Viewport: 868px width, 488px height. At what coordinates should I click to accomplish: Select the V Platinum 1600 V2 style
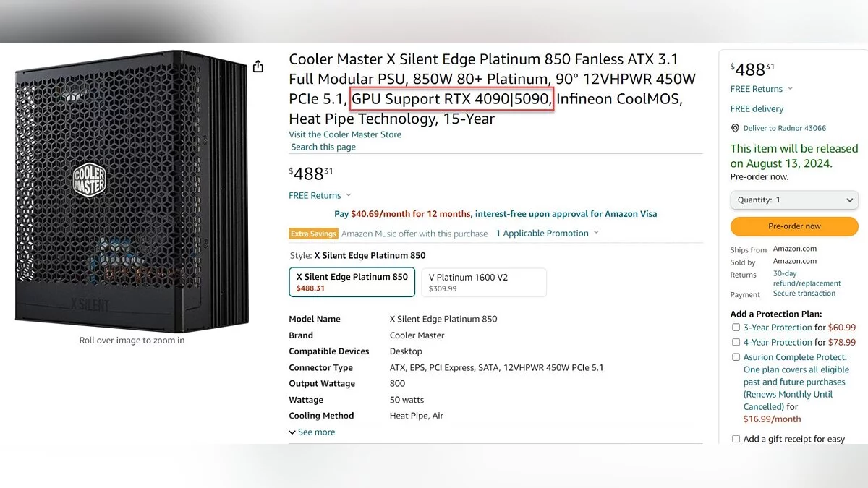483,282
